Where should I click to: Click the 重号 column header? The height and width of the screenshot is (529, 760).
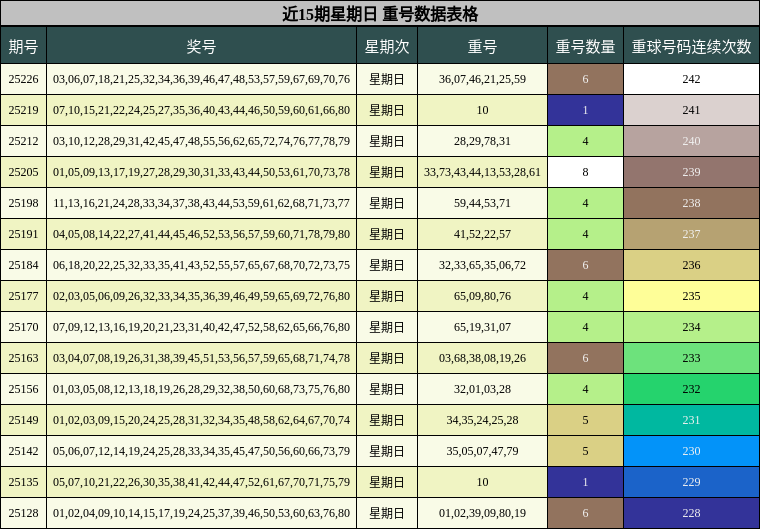coord(482,46)
